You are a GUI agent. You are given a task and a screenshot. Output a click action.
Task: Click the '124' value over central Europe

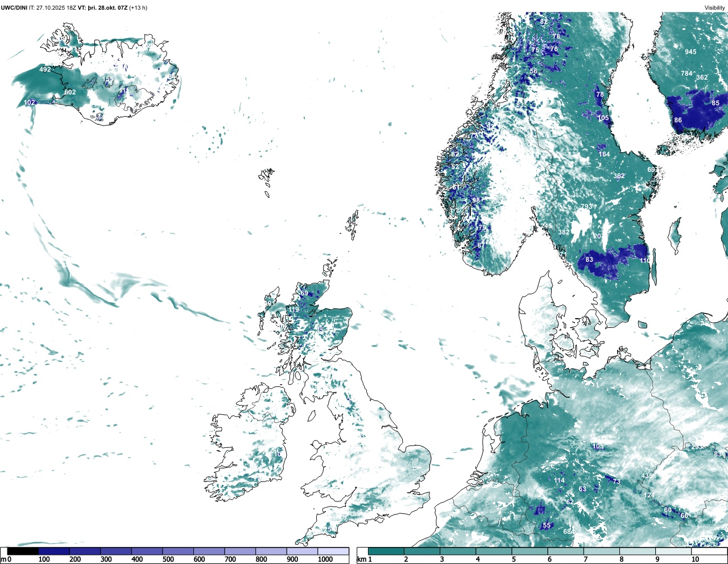point(650,495)
